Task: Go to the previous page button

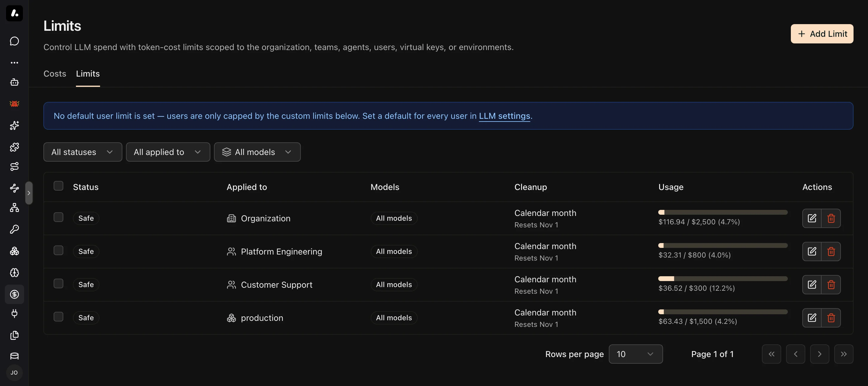Action: pyautogui.click(x=796, y=354)
